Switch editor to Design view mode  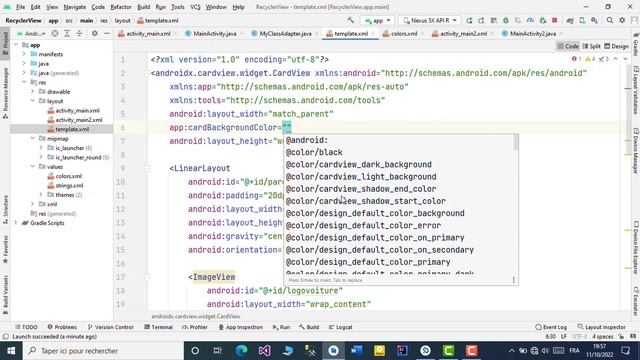click(x=616, y=46)
